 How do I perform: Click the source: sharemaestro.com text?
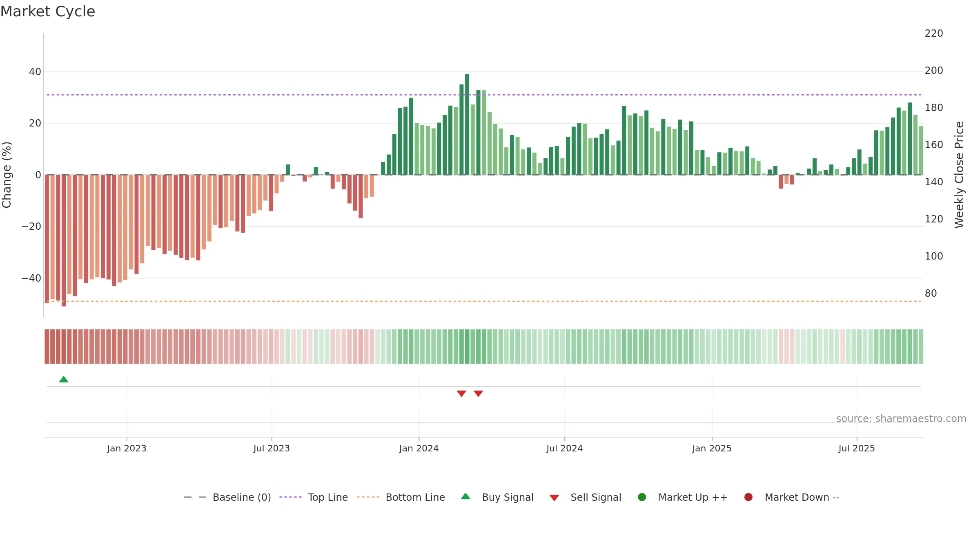pos(901,419)
